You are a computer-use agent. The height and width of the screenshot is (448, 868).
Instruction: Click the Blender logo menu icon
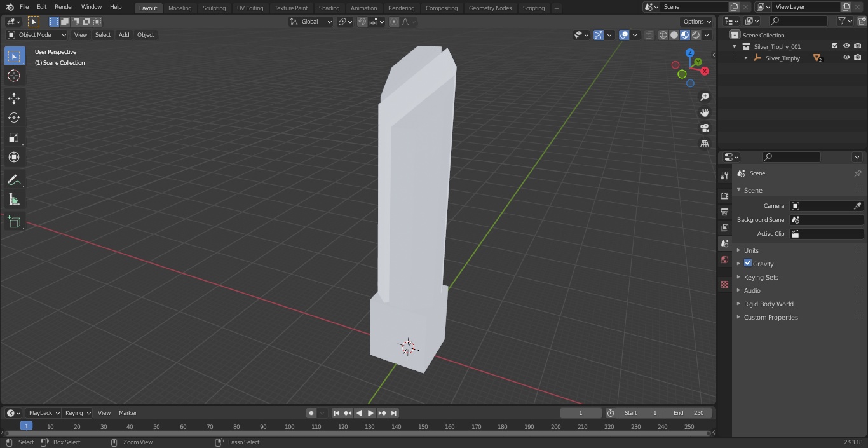pos(10,7)
